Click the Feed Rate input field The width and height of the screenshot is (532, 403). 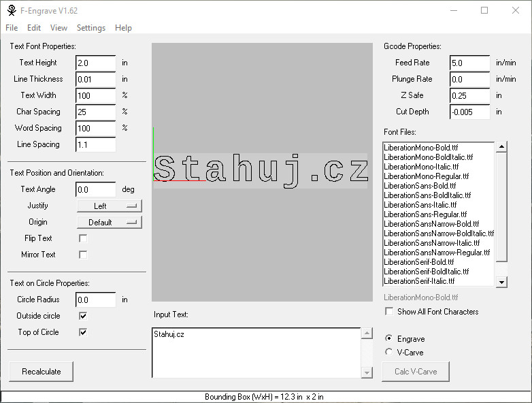pos(470,63)
